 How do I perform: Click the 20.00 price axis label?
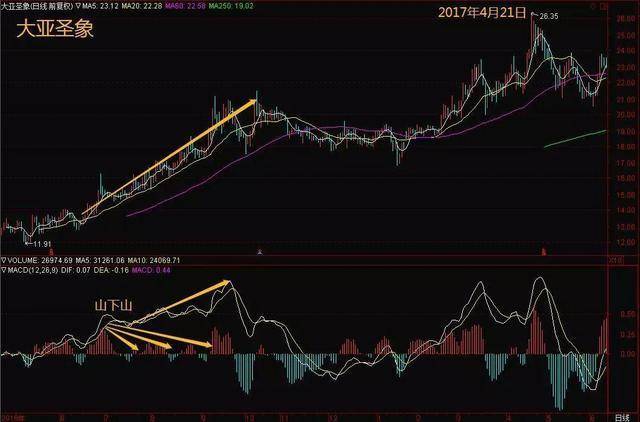(626, 115)
